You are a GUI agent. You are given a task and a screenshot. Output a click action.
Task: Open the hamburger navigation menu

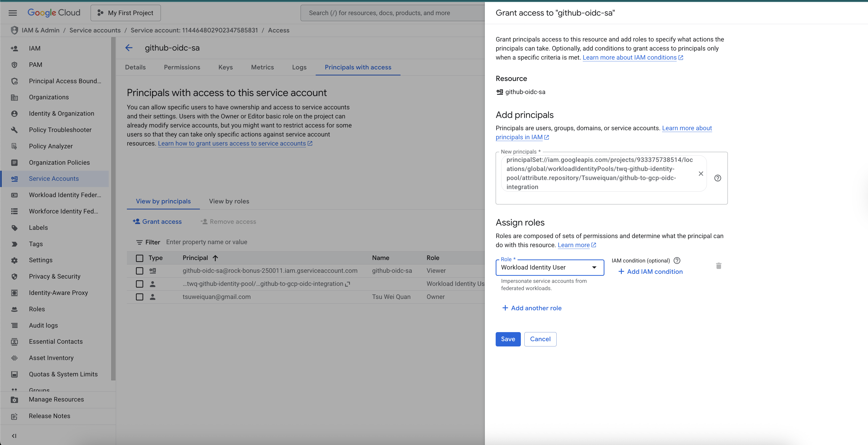pyautogui.click(x=13, y=13)
